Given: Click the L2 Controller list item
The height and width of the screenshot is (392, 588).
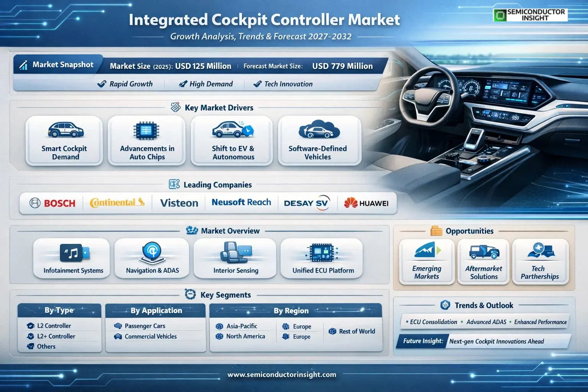Looking at the screenshot, I should [x=49, y=326].
